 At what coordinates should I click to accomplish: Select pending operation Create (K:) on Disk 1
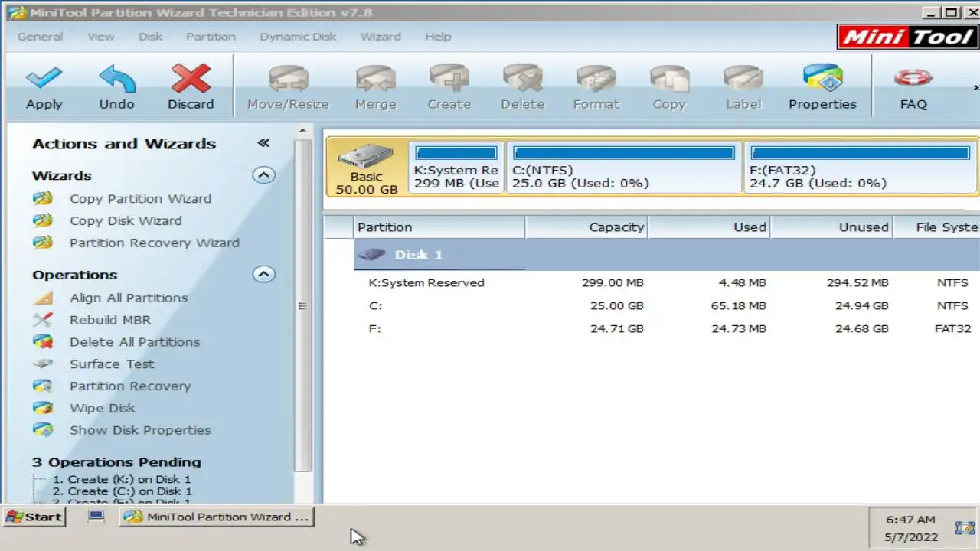(x=122, y=480)
